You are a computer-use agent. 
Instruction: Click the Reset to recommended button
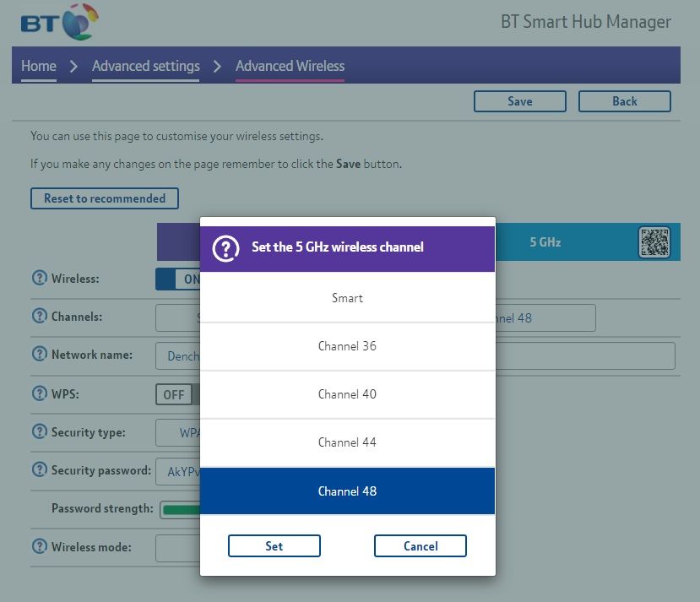pos(105,198)
